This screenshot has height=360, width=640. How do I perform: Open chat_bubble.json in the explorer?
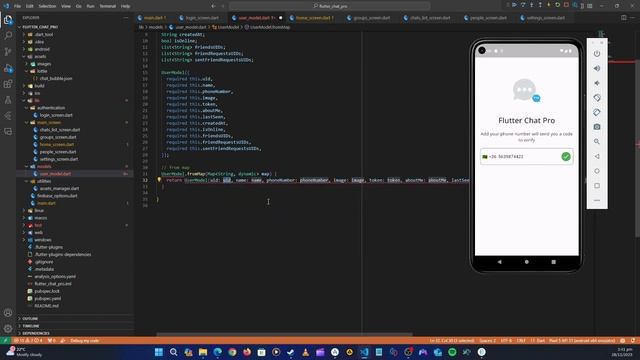click(x=56, y=78)
